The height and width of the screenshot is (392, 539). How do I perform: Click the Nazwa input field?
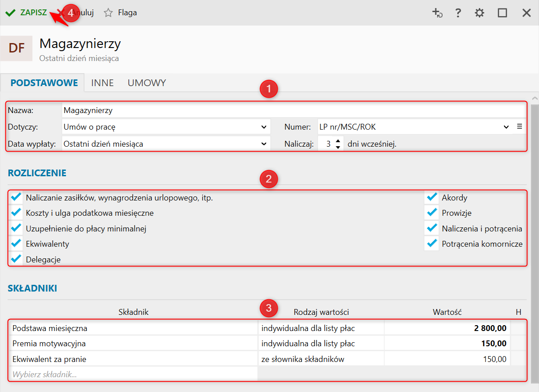click(x=294, y=110)
